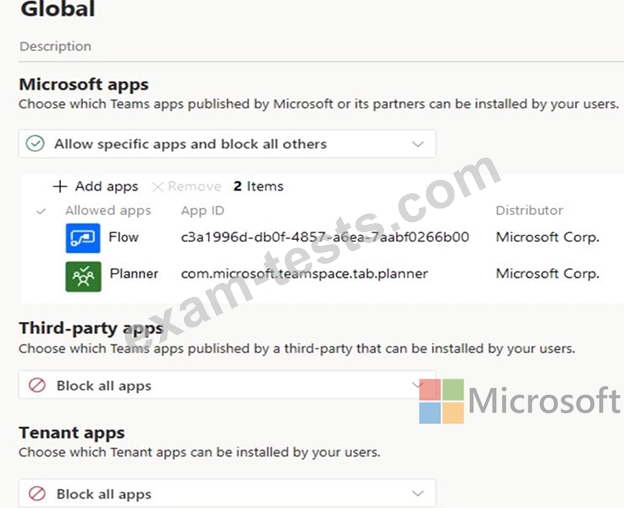The height and width of the screenshot is (508, 624).
Task: Open the Tenant apps 'Block all apps' dropdown
Action: 227,494
